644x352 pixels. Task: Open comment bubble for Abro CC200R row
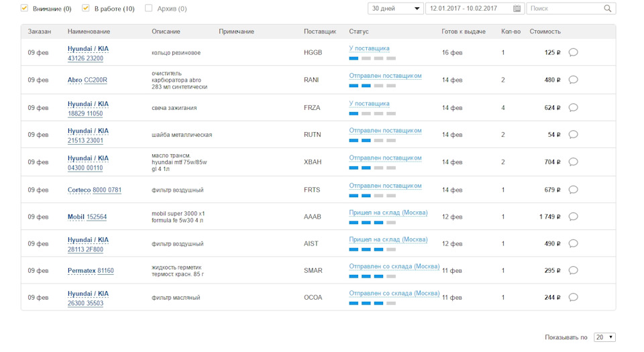(574, 80)
